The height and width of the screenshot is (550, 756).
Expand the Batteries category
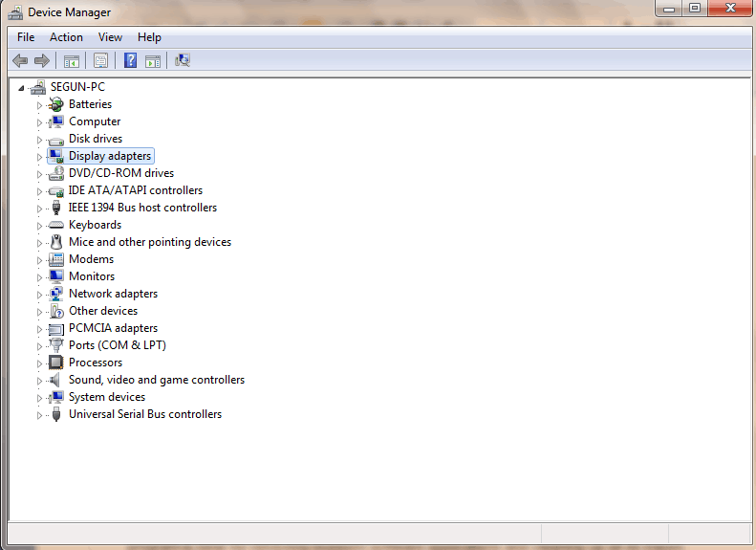click(39, 105)
